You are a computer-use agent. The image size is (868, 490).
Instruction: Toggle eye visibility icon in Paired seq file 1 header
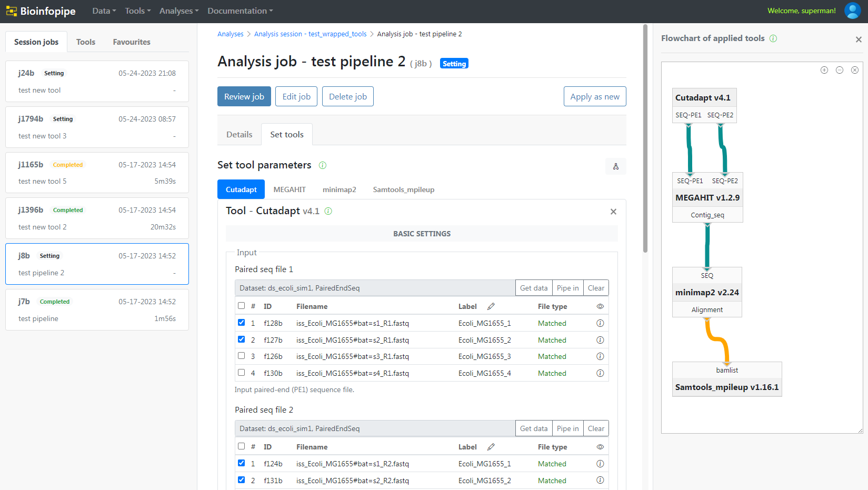(x=600, y=306)
